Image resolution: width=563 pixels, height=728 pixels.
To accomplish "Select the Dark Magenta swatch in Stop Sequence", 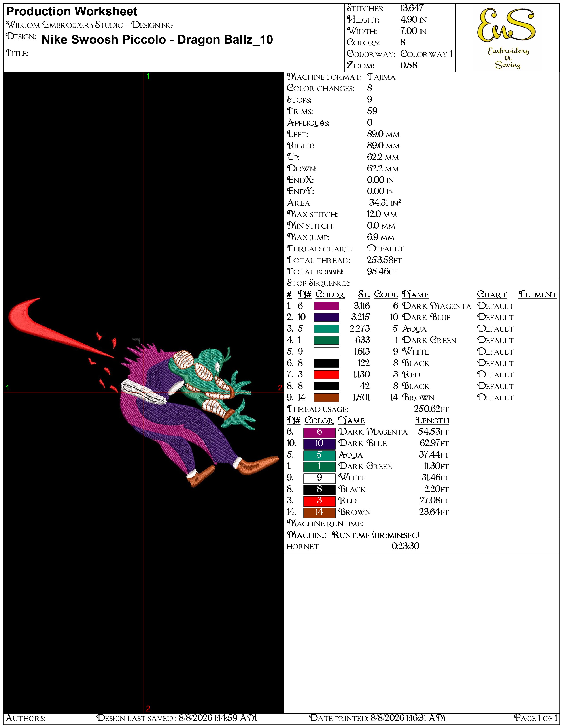I will click(326, 306).
